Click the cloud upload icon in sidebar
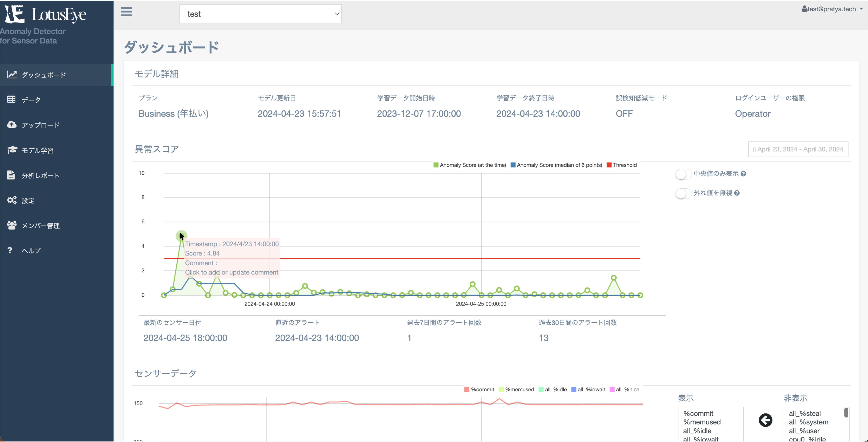The image size is (868, 442). [12, 125]
